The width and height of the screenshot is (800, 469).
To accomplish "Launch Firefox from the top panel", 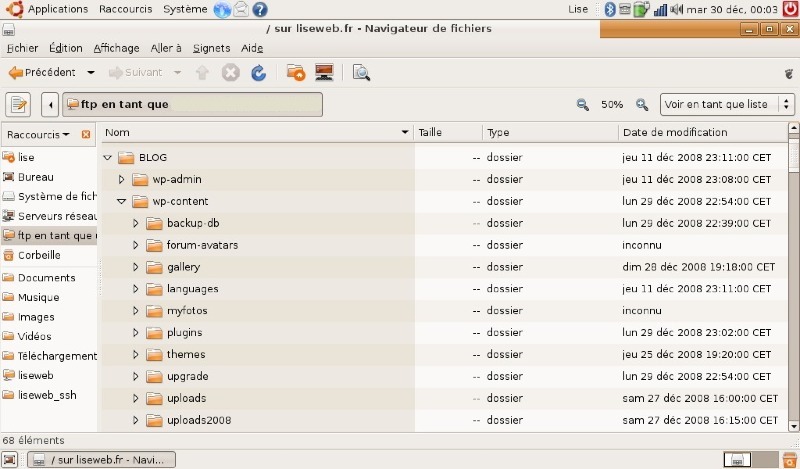I will pos(222,9).
